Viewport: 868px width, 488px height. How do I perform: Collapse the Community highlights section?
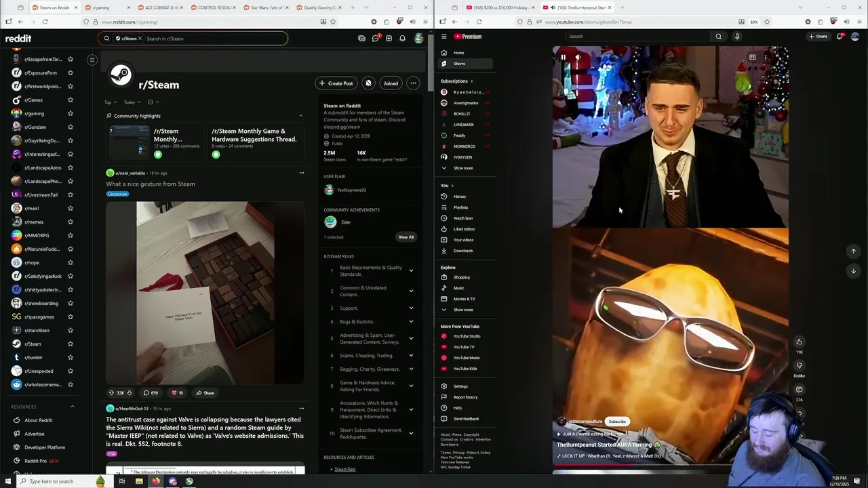(x=300, y=116)
